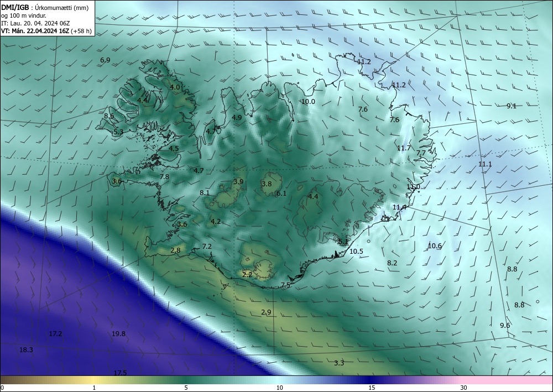Click the map value "6.1"
Screen dimensions: 553x392
tap(281, 193)
